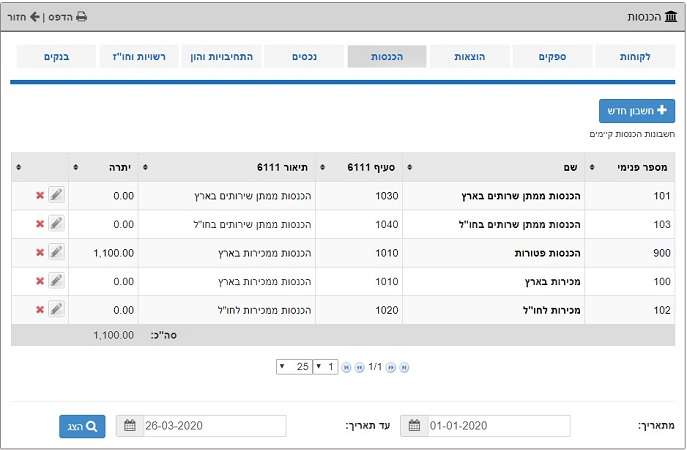Click the הצג search button

pos(82,426)
